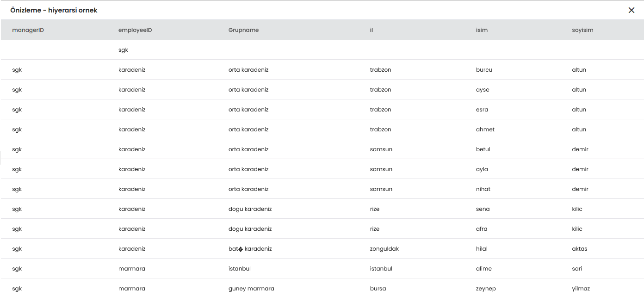644x296 pixels.
Task: Click the guney marmara group cell
Action: pyautogui.click(x=251, y=289)
